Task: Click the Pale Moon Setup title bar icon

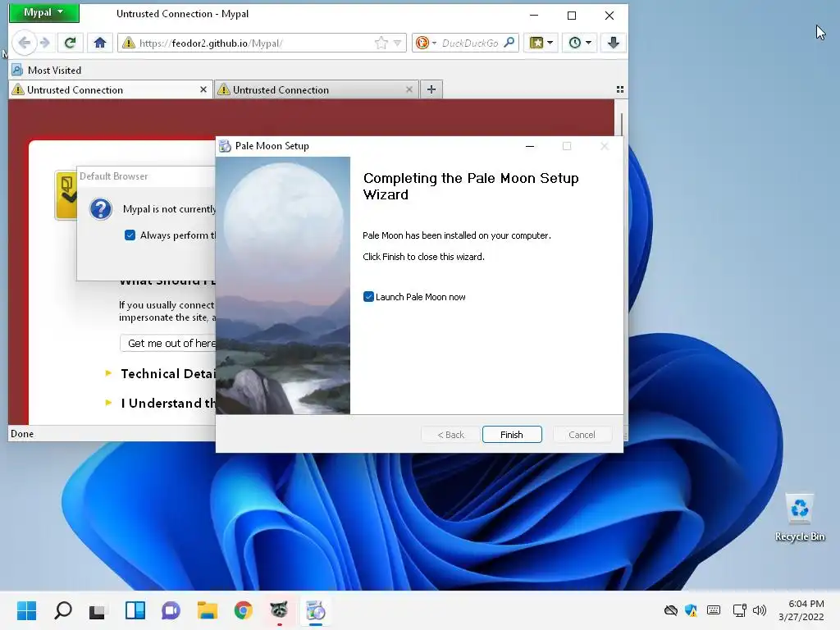Action: pyautogui.click(x=225, y=146)
